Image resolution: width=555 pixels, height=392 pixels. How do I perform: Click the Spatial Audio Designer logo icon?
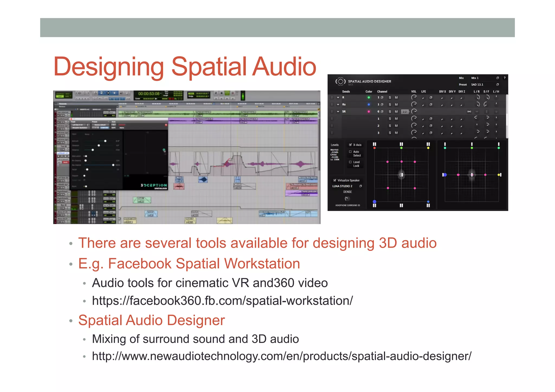tap(340, 81)
